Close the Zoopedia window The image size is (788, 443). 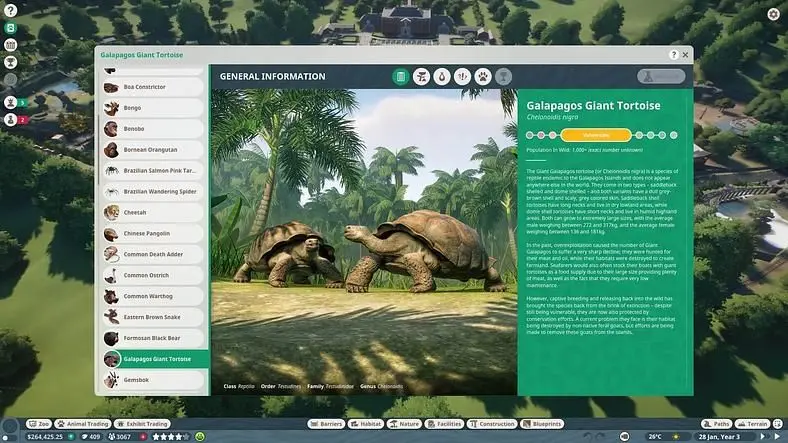pyautogui.click(x=685, y=55)
